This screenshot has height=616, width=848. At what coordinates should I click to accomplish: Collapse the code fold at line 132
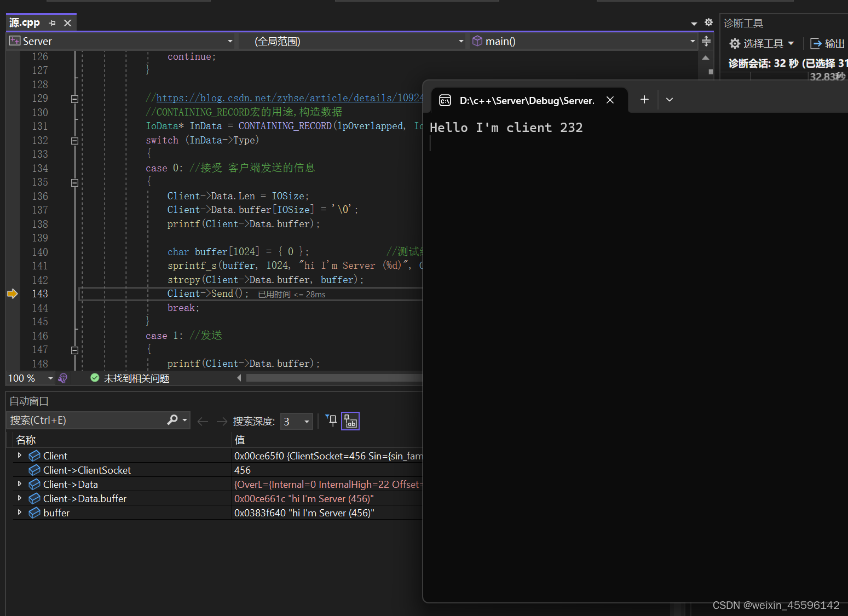[74, 140]
